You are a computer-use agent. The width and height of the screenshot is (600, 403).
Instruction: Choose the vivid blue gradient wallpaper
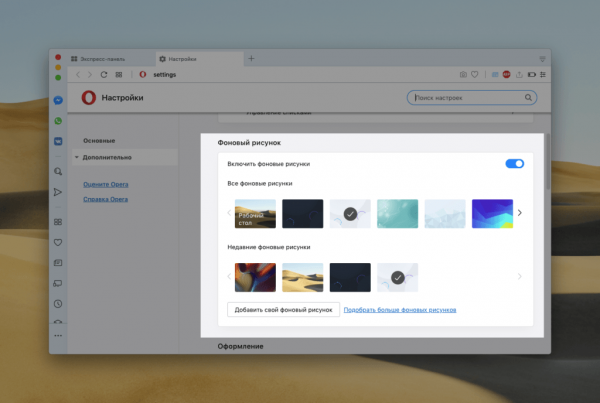coord(492,214)
